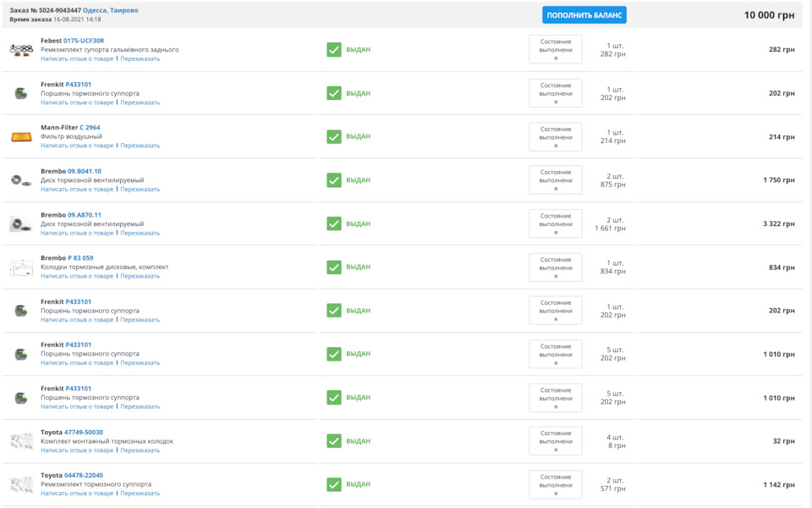Screen dimensions: 812x508
Task: Open Состояние выполнения for Brembo 09.B041.10
Action: coord(555,180)
